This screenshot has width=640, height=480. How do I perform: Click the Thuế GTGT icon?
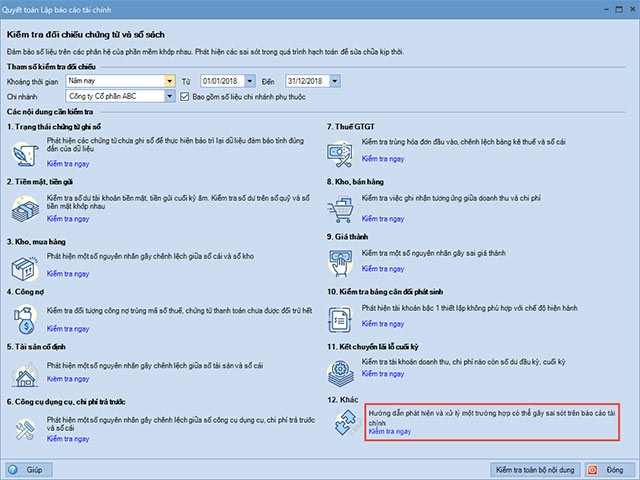click(343, 154)
